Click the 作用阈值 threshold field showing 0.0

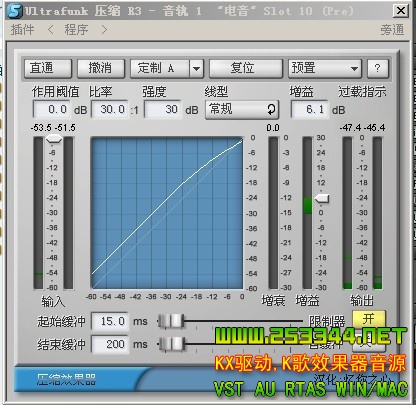coord(52,109)
